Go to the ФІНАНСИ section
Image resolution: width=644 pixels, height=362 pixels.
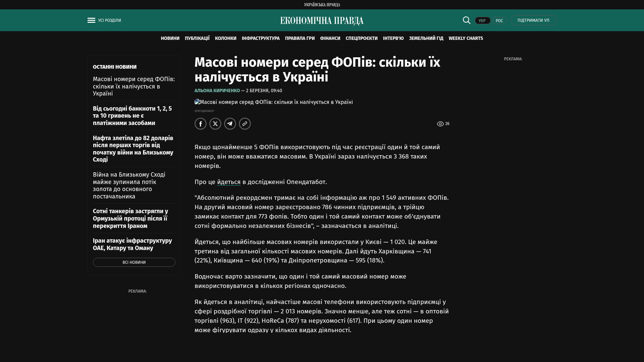330,39
